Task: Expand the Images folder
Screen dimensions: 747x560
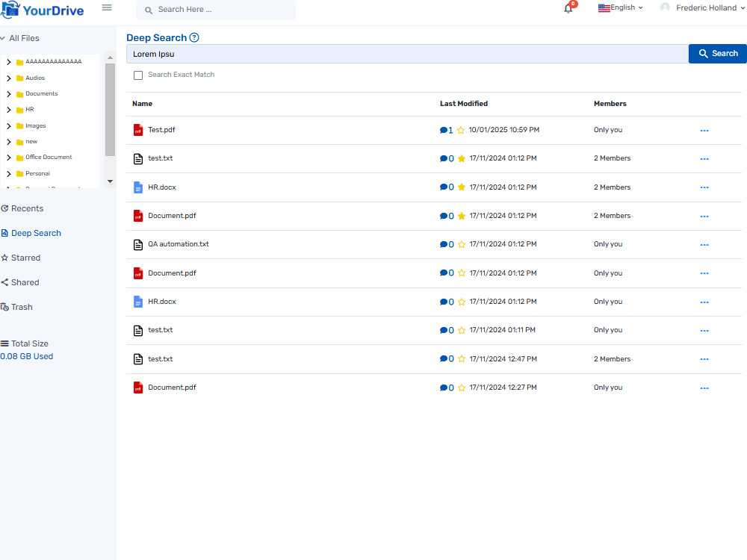Action: (8, 126)
